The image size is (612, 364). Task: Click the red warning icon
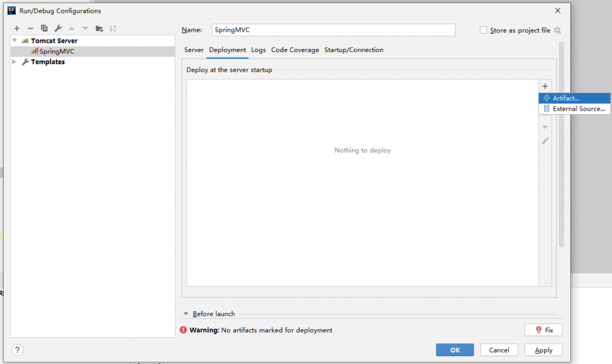click(x=183, y=330)
